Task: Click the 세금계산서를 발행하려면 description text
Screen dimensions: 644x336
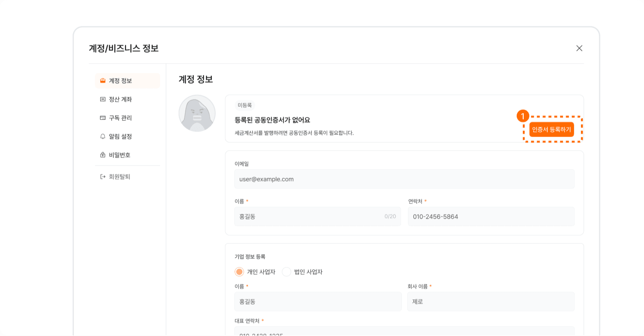Action: (x=294, y=133)
